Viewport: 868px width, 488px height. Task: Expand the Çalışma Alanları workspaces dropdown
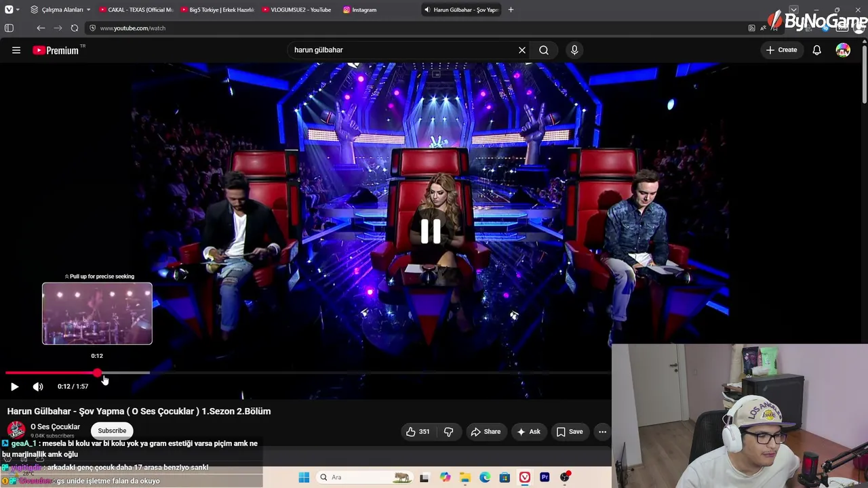point(60,9)
